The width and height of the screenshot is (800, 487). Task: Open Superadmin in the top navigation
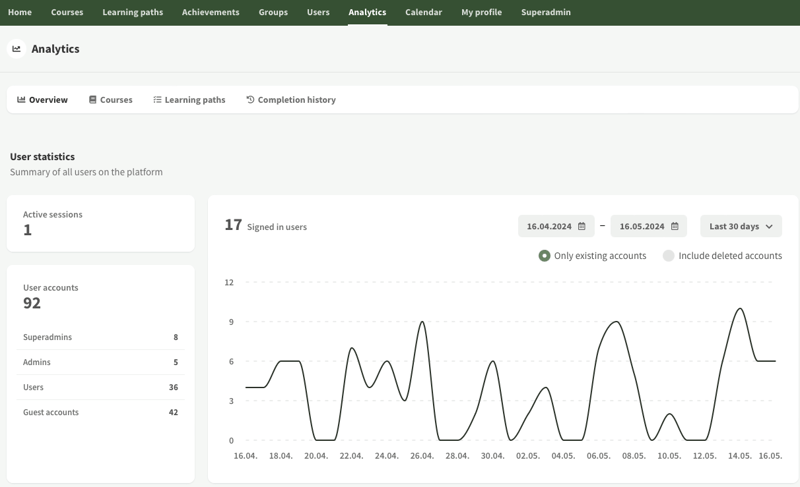546,12
